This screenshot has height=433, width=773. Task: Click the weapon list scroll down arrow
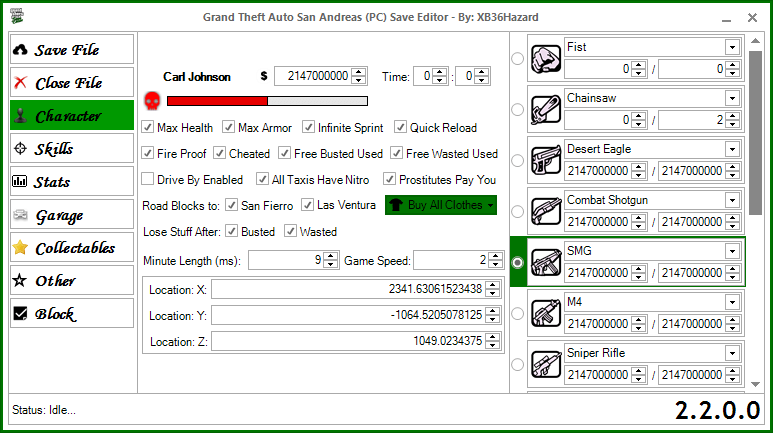(755, 384)
